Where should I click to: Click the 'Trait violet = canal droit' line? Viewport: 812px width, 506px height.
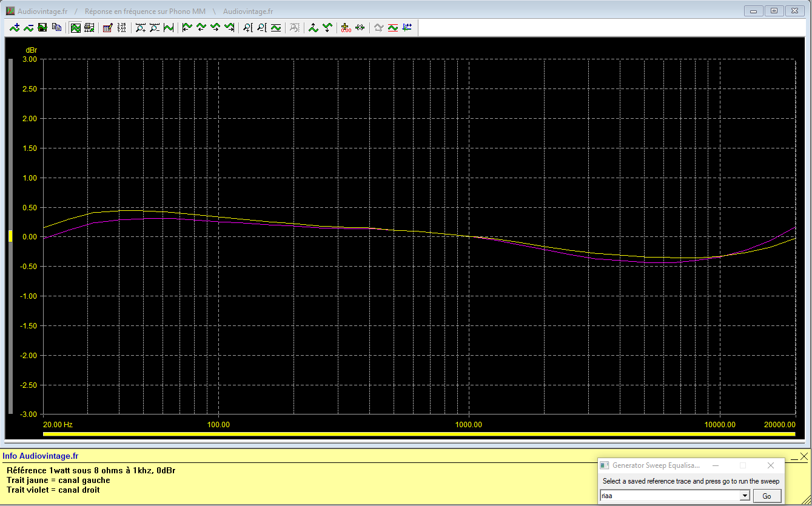click(x=53, y=490)
